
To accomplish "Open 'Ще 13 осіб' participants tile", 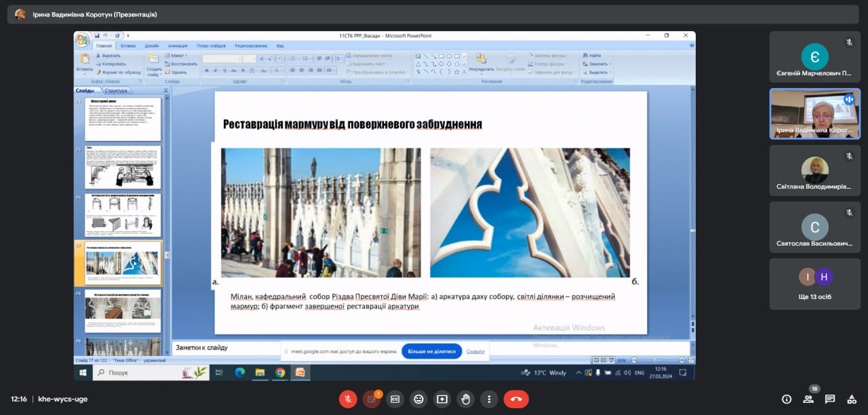I will pos(814,284).
